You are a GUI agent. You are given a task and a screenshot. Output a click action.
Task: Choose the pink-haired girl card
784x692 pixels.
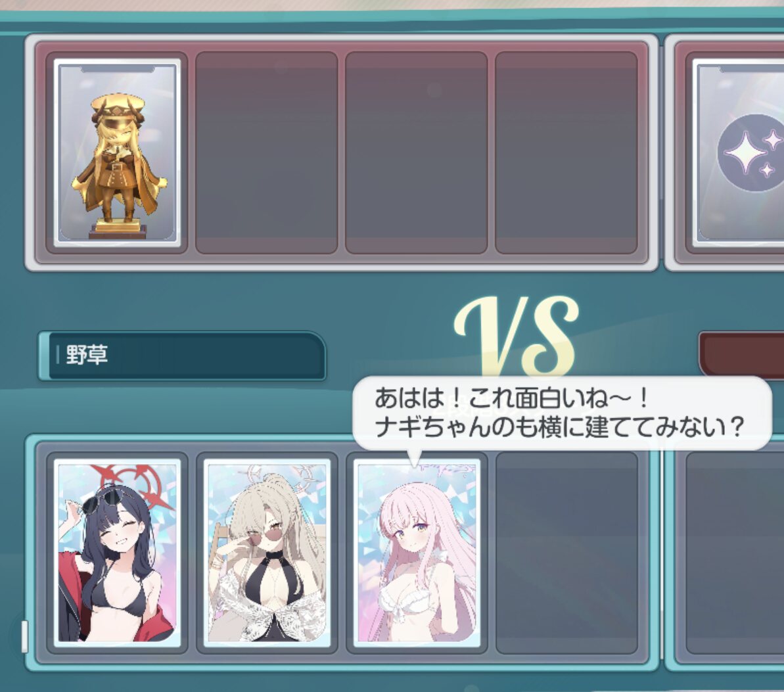click(x=417, y=553)
